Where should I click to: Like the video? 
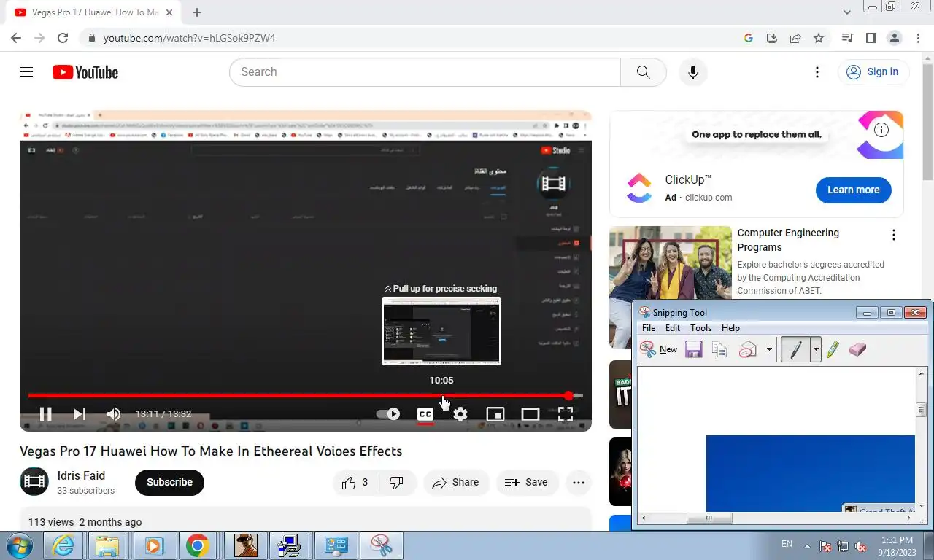coord(355,482)
